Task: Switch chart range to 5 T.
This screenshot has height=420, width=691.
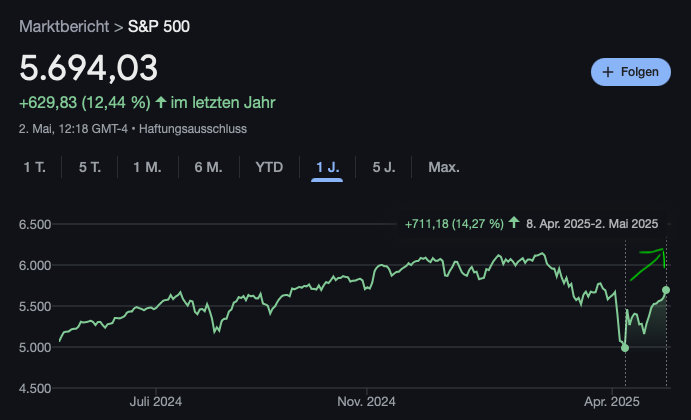Action: click(x=90, y=167)
